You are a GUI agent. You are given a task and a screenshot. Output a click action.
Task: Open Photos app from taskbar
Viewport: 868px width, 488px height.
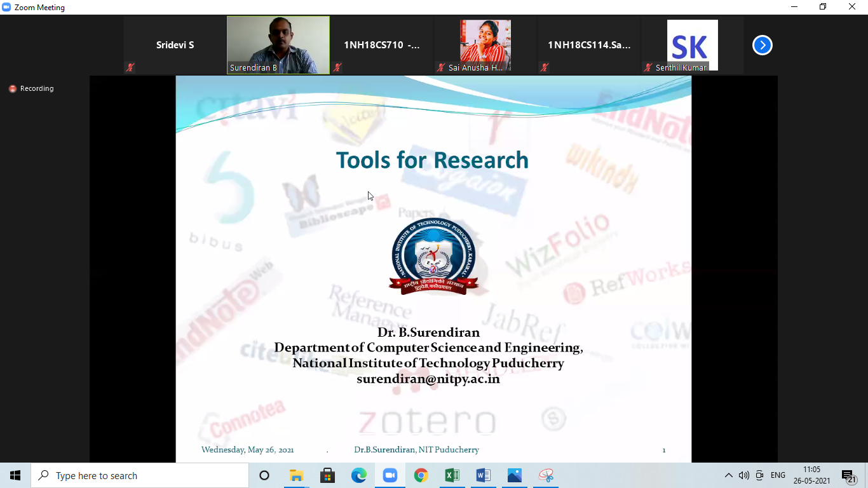coord(514,475)
